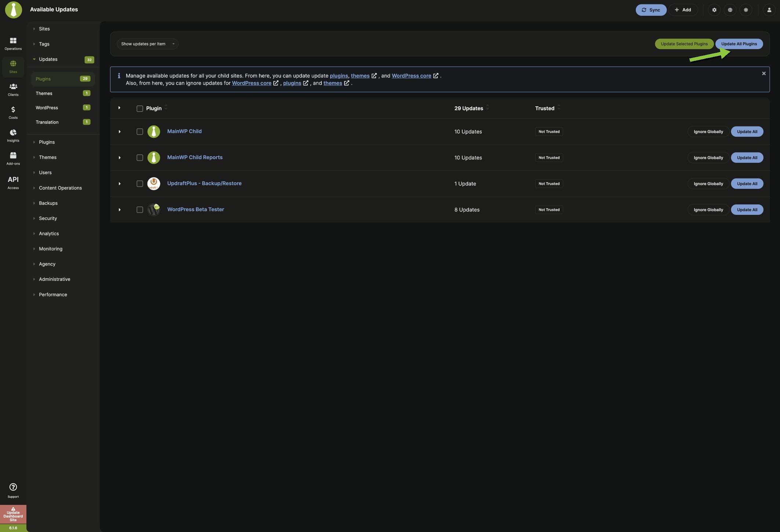Open the Security sidebar item
This screenshot has height=532, width=780.
48,219
